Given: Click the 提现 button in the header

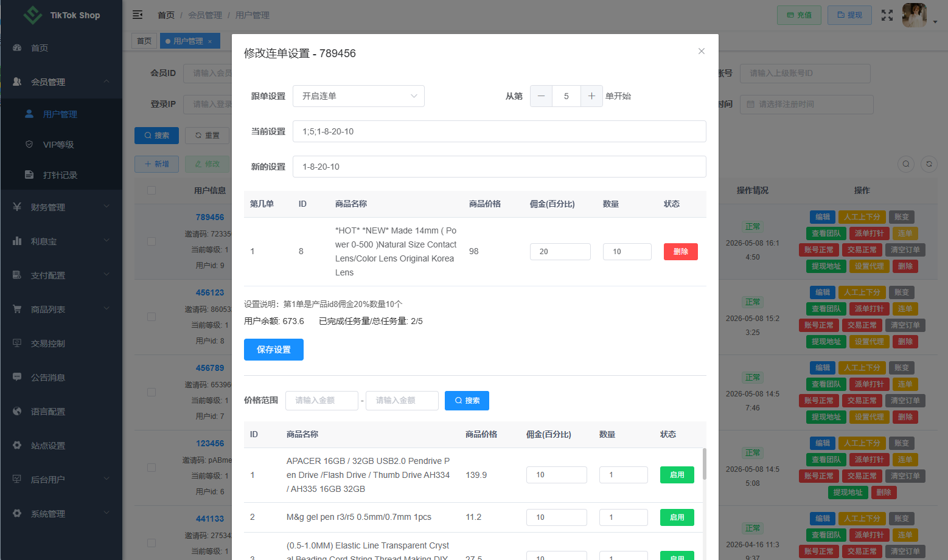Looking at the screenshot, I should click(x=849, y=15).
